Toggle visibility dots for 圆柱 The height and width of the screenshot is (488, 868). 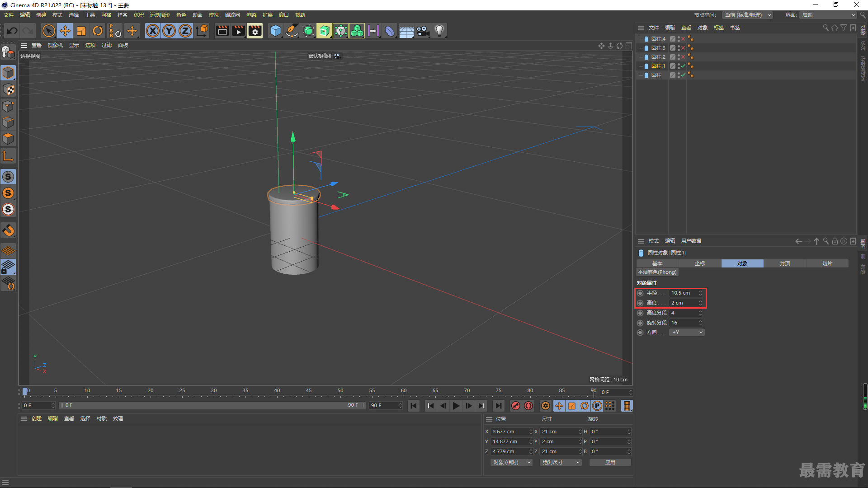pyautogui.click(x=679, y=75)
